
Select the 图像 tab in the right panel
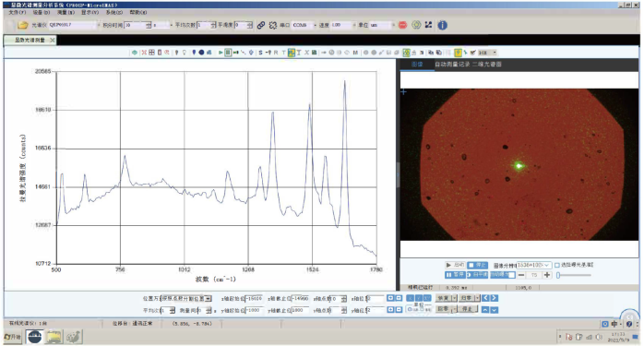(x=417, y=64)
